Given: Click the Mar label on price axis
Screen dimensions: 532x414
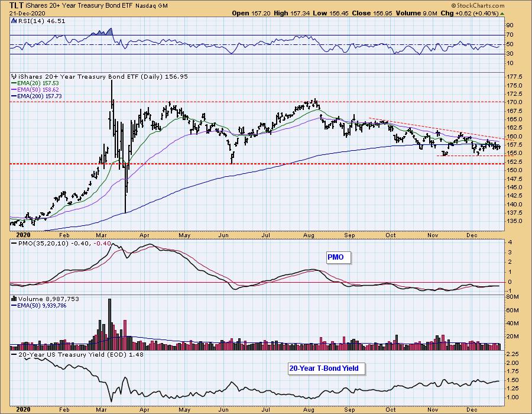Looking at the screenshot, I should pyautogui.click(x=101, y=235).
